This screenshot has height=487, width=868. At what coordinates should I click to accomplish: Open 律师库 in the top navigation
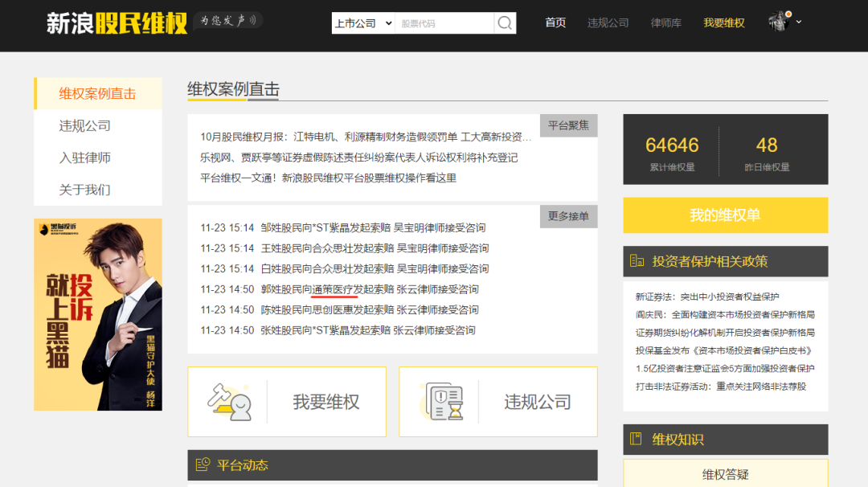(666, 23)
